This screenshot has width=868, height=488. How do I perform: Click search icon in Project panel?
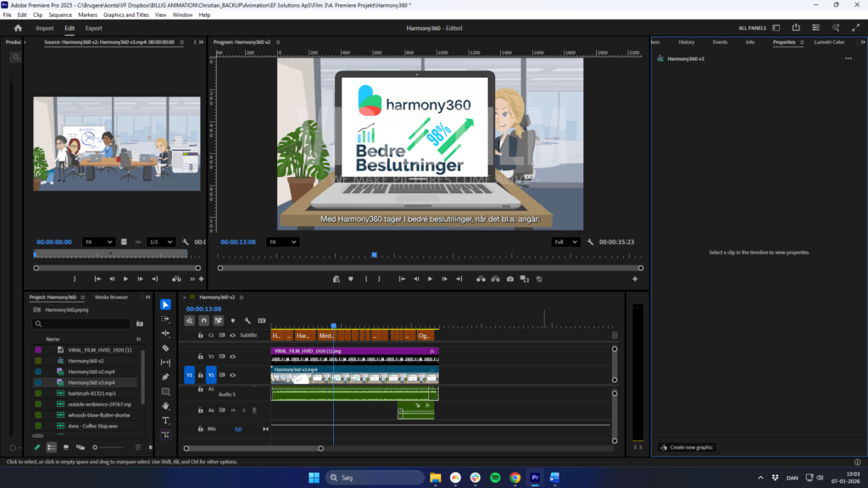38,324
